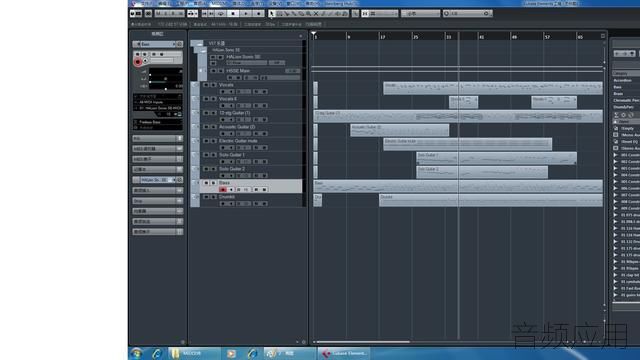Select the Zoom magnifier tool
The height and width of the screenshot is (360, 640).
308,13
